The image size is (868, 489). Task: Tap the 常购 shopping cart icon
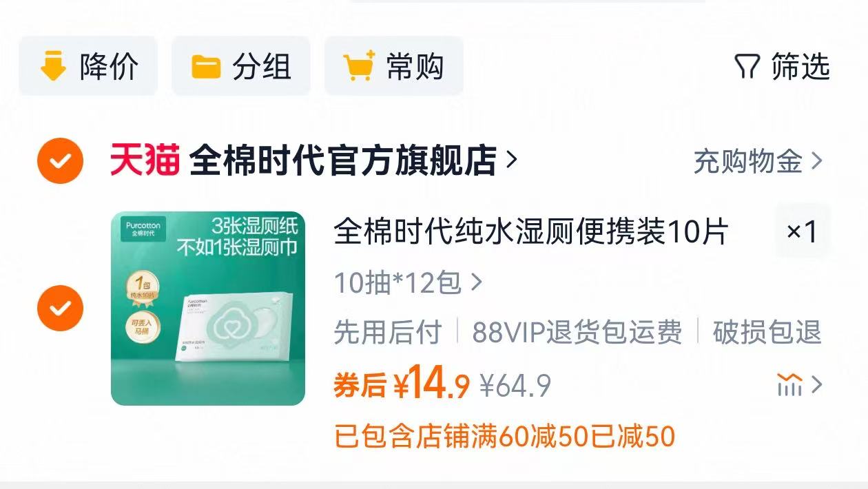click(359, 66)
